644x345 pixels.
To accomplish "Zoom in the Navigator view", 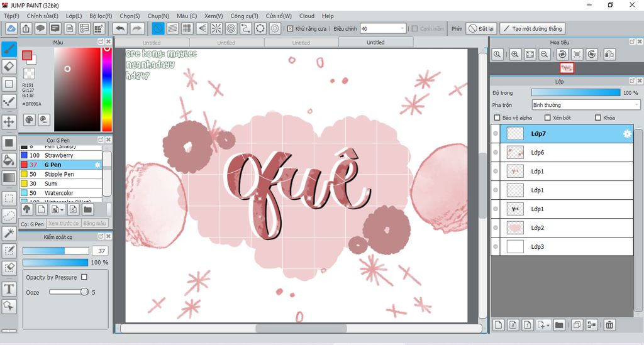I will [x=515, y=54].
